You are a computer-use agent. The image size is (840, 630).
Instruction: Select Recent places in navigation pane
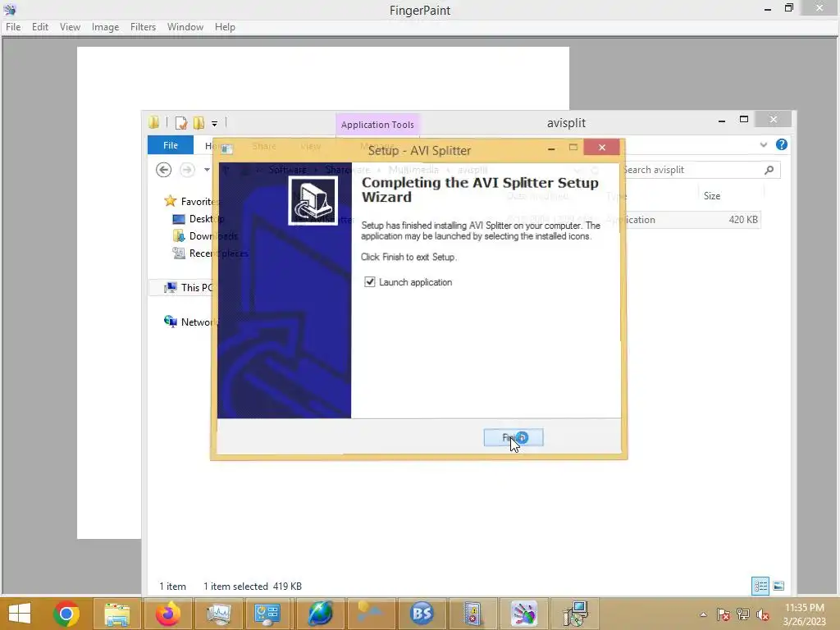(x=210, y=253)
